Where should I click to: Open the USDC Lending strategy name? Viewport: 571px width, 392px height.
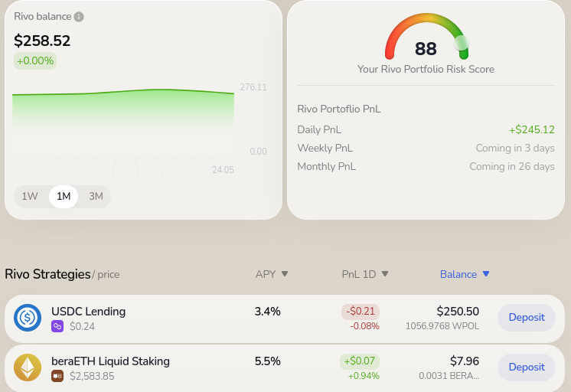coord(89,312)
